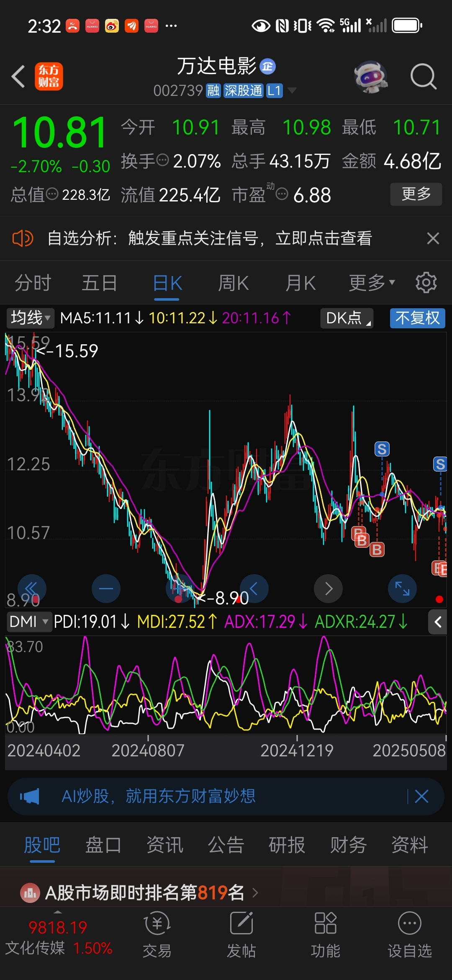This screenshot has width=452, height=980.
Task: Switch to 周K chart tab
Action: [233, 283]
